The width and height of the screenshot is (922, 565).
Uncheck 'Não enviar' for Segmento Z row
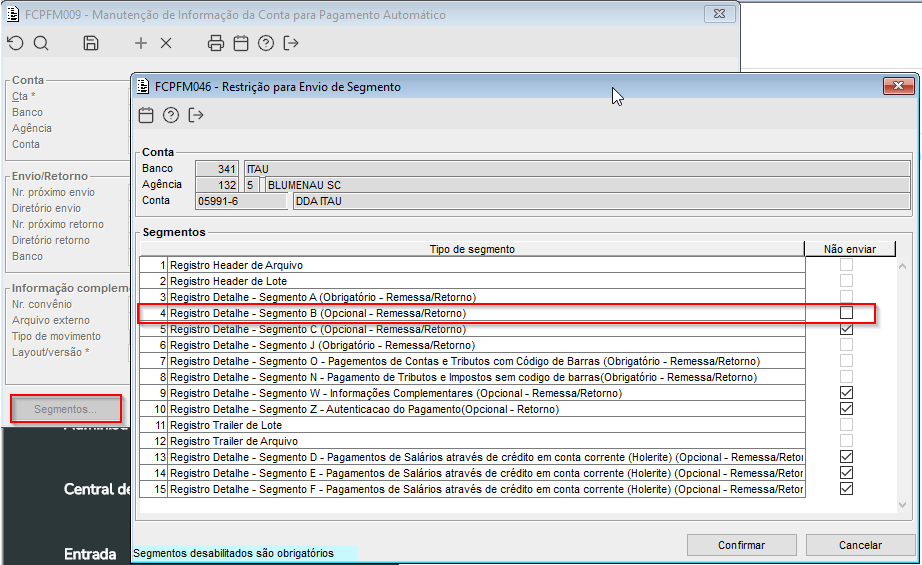tap(846, 409)
